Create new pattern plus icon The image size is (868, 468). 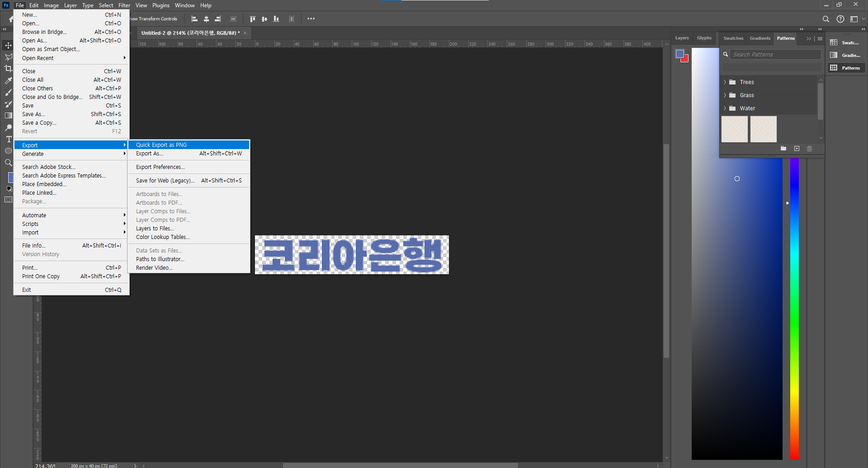(797, 149)
